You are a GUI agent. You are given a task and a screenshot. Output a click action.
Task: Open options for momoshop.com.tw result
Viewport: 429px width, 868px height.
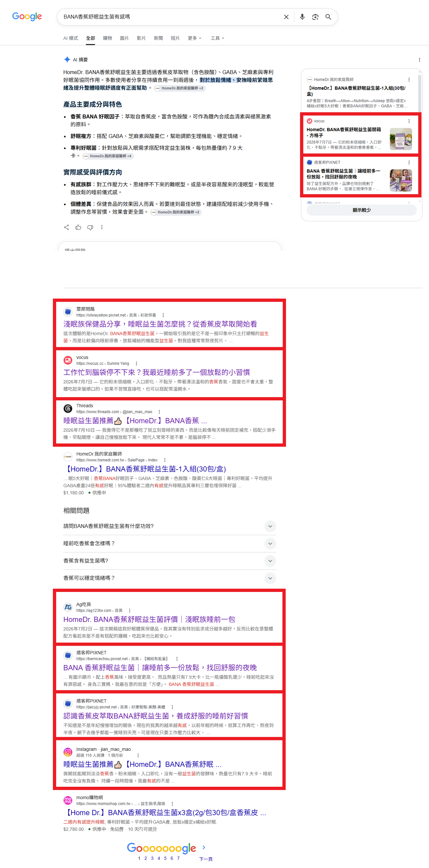[x=172, y=804]
